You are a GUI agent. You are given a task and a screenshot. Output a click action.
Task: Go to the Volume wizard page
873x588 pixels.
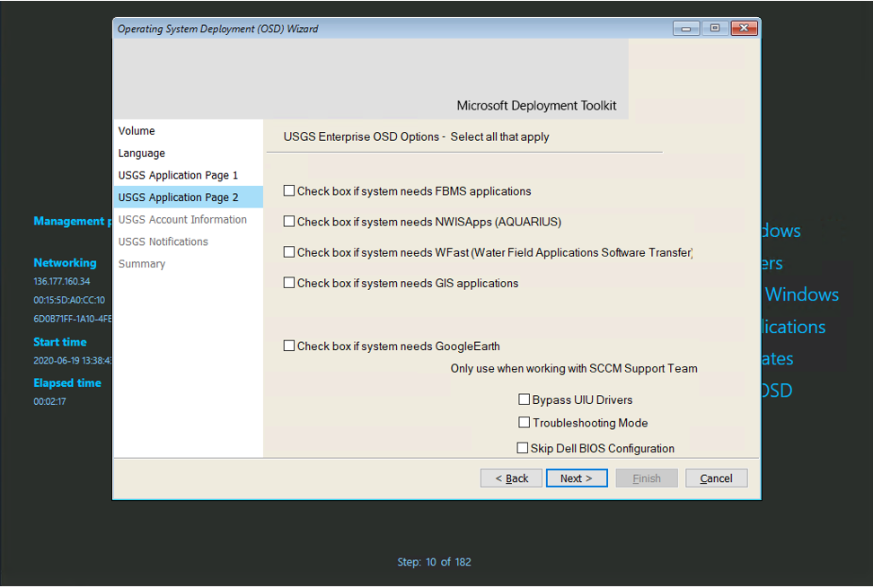click(189, 131)
